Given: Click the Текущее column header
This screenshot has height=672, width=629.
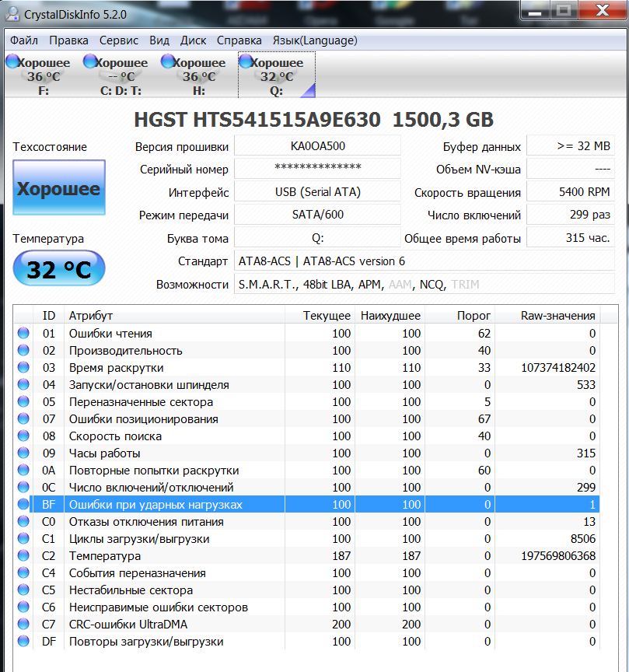Looking at the screenshot, I should [x=320, y=316].
